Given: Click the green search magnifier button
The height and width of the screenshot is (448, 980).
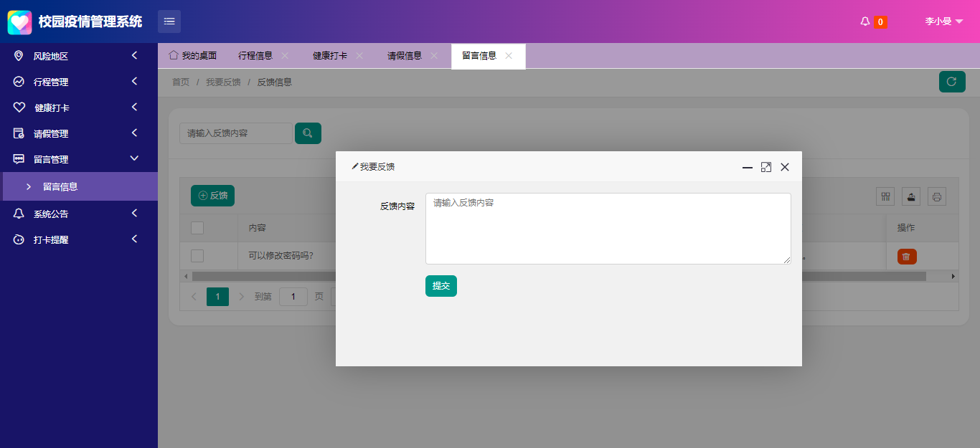Looking at the screenshot, I should click(x=308, y=133).
